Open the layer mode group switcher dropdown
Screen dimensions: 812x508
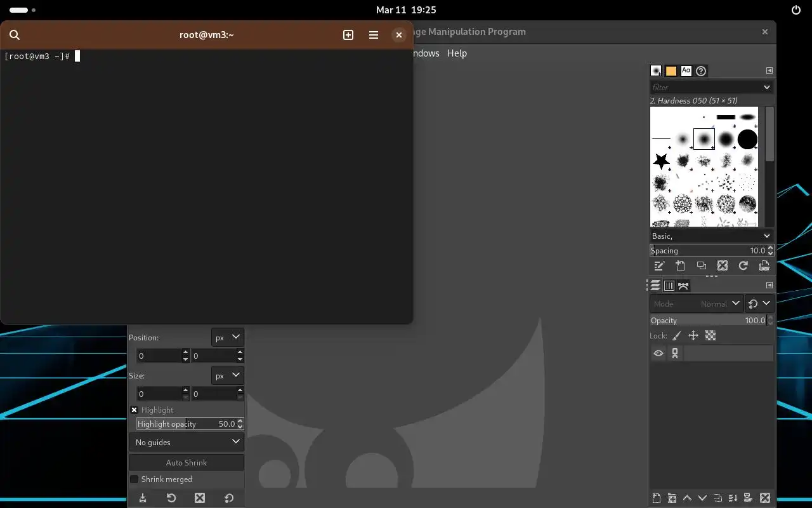tap(759, 304)
